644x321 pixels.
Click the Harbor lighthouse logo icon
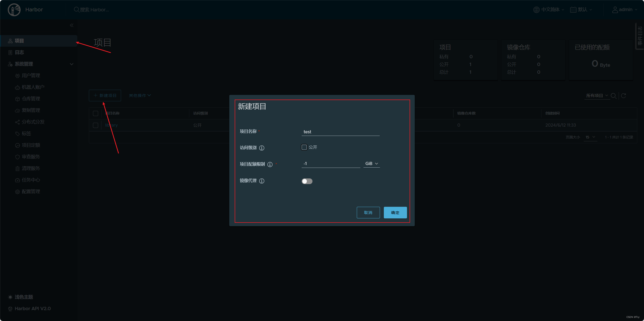[14, 10]
